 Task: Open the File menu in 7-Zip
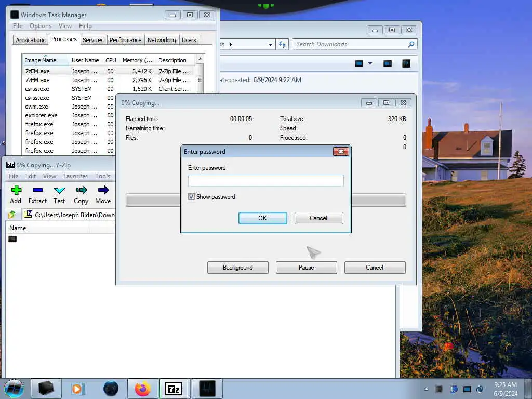point(14,176)
